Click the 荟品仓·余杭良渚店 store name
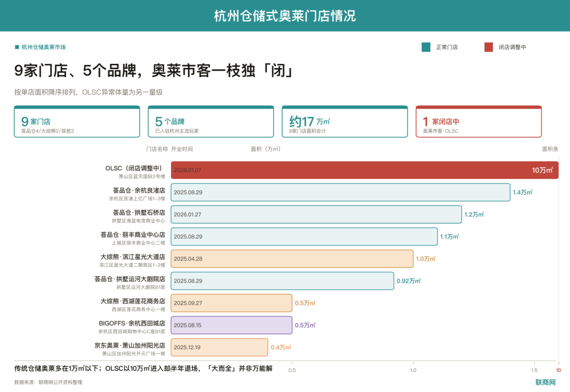 [x=139, y=190]
